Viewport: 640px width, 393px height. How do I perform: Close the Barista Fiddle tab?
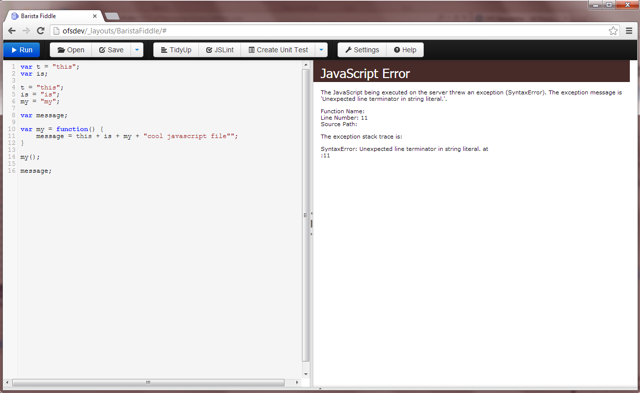click(x=95, y=16)
